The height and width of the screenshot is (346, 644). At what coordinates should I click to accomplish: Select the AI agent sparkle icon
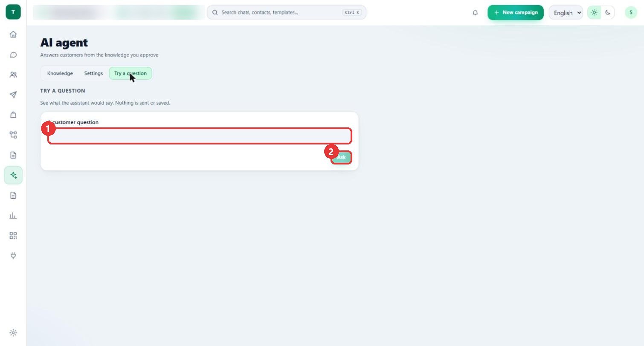tap(13, 175)
